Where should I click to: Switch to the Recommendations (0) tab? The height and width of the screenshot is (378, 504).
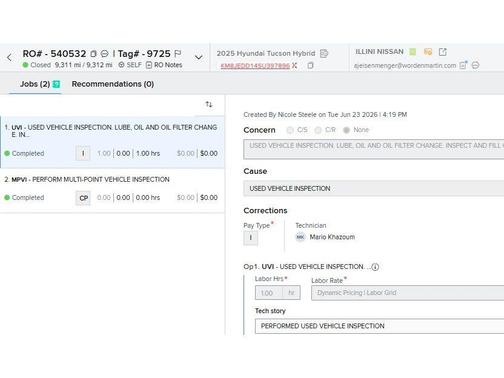pyautogui.click(x=113, y=84)
